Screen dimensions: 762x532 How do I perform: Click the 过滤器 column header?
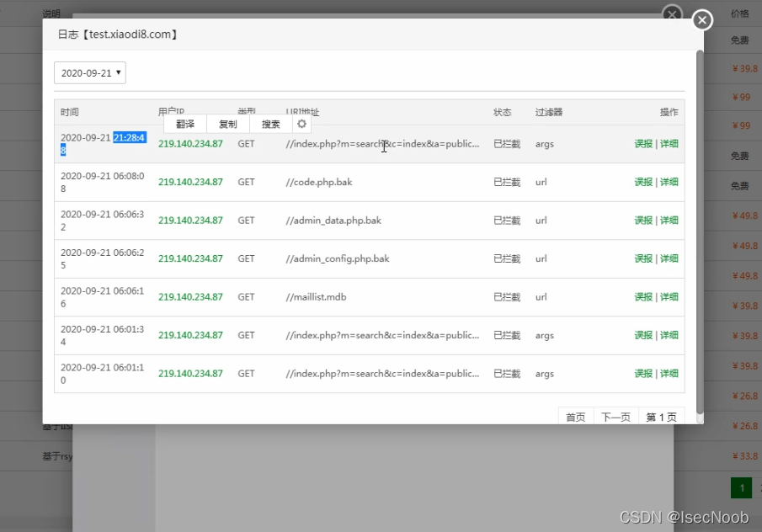(x=549, y=112)
